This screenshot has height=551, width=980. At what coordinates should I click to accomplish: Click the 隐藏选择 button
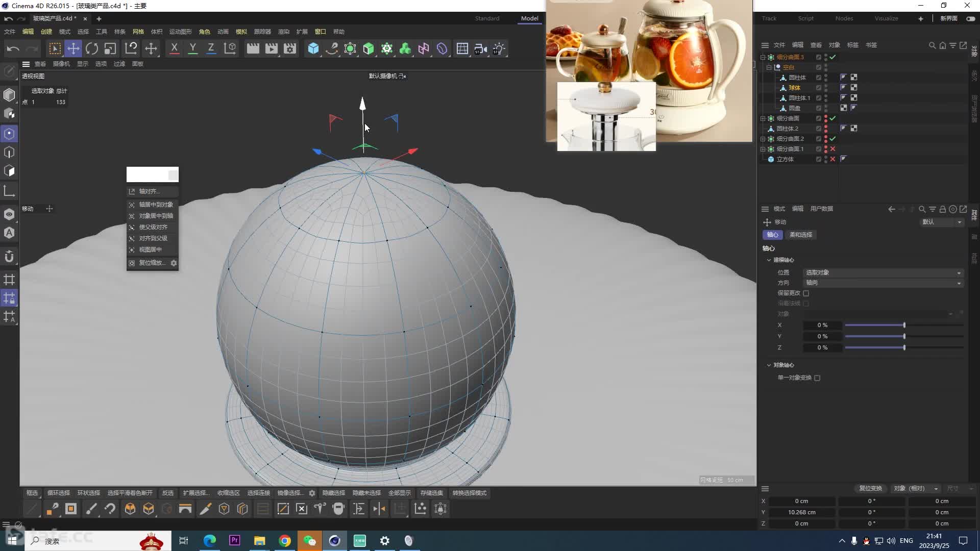click(x=334, y=493)
